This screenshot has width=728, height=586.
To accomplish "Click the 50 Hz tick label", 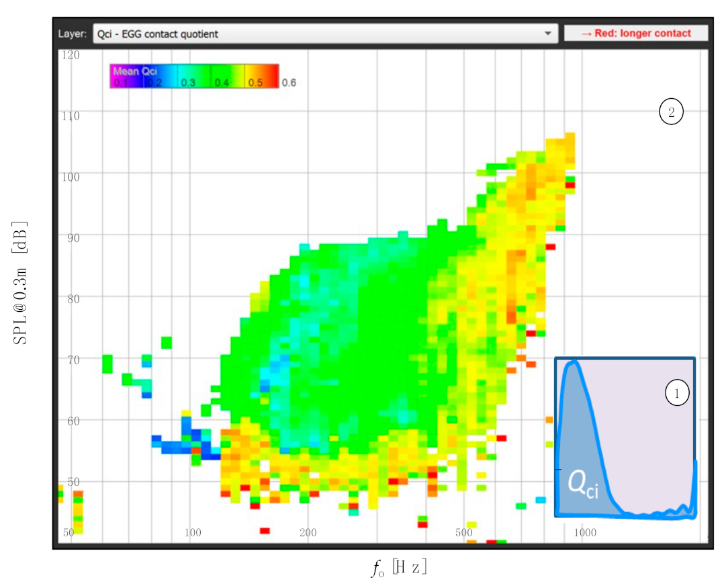I will click(68, 533).
